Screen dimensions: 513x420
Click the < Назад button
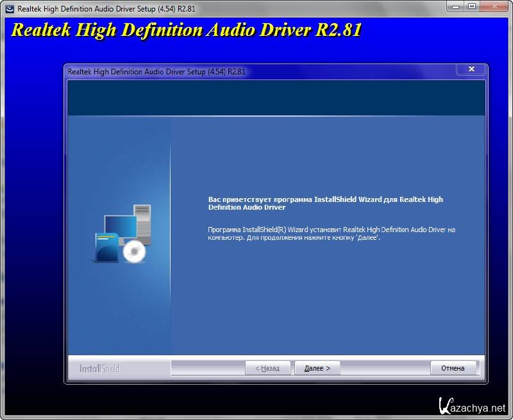[x=268, y=368]
